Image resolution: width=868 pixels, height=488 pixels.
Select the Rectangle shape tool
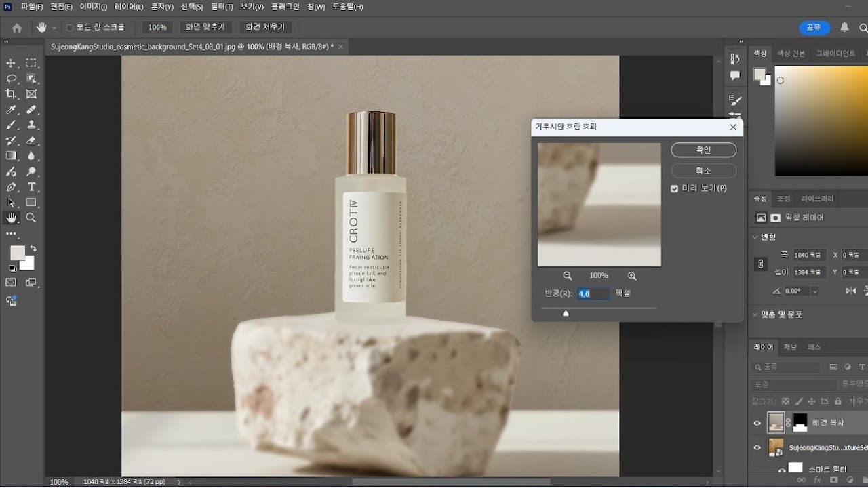[31, 203]
